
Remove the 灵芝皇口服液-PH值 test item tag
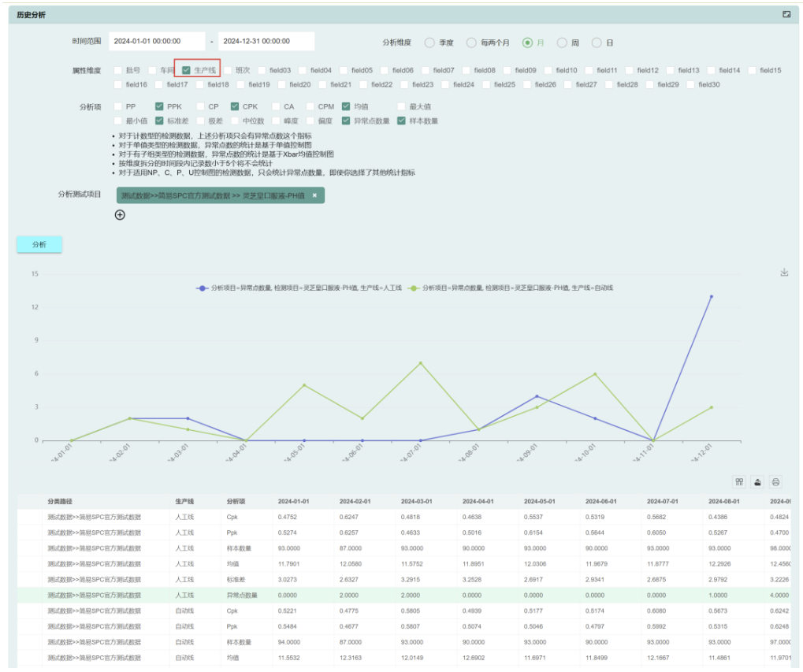(x=314, y=195)
